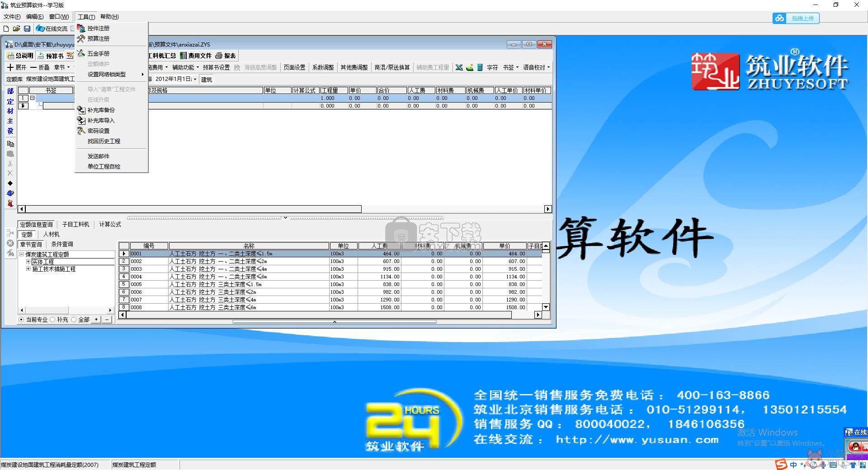Click the 定 icon in left sidebar
Screen dimensions: 868x470
pyautogui.click(x=10, y=101)
